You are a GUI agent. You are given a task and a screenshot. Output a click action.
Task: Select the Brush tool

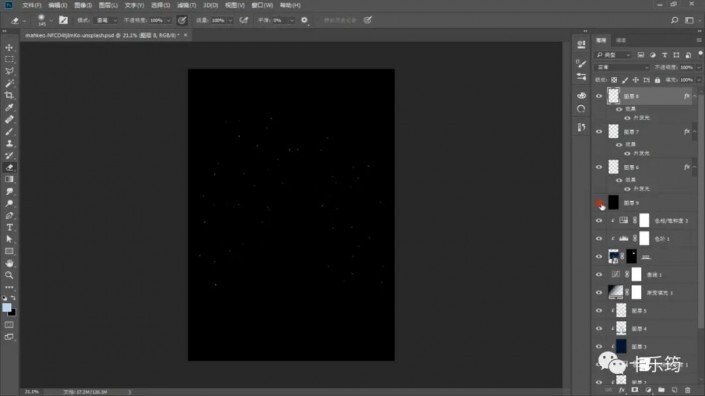(x=9, y=131)
